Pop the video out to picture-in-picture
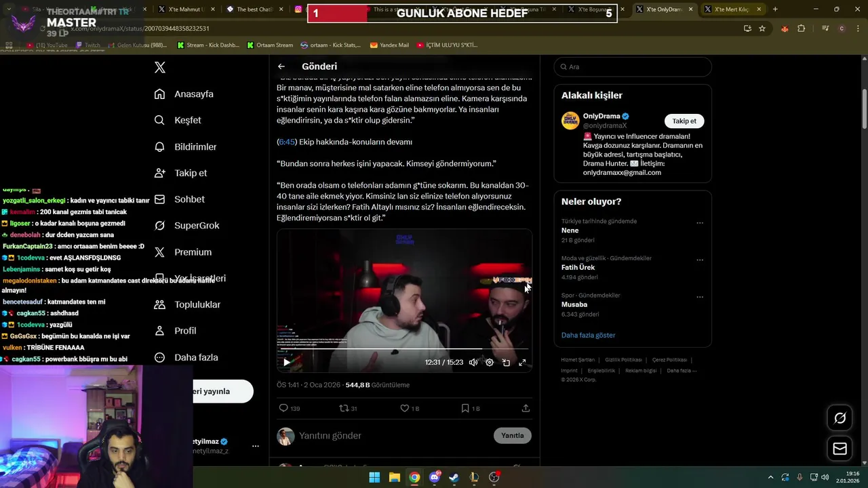The width and height of the screenshot is (868, 488). point(506,363)
